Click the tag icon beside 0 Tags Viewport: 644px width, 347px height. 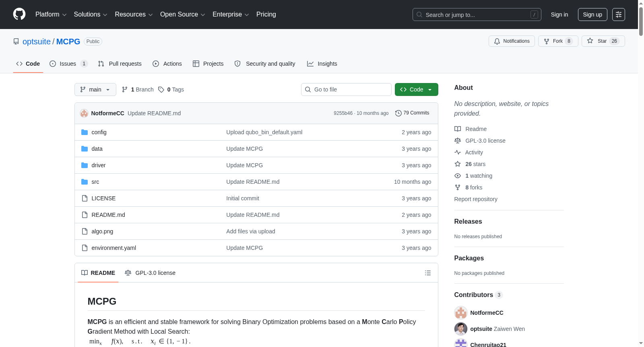pos(161,89)
